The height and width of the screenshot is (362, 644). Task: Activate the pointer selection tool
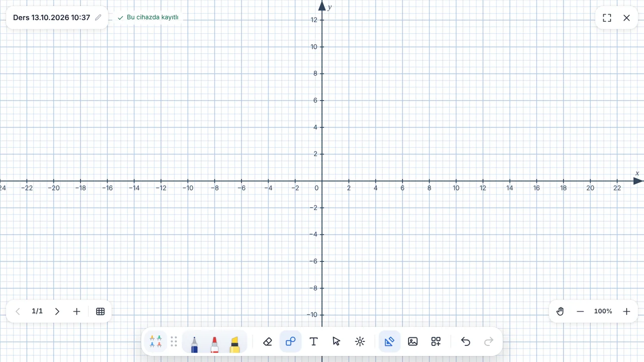coord(337,341)
